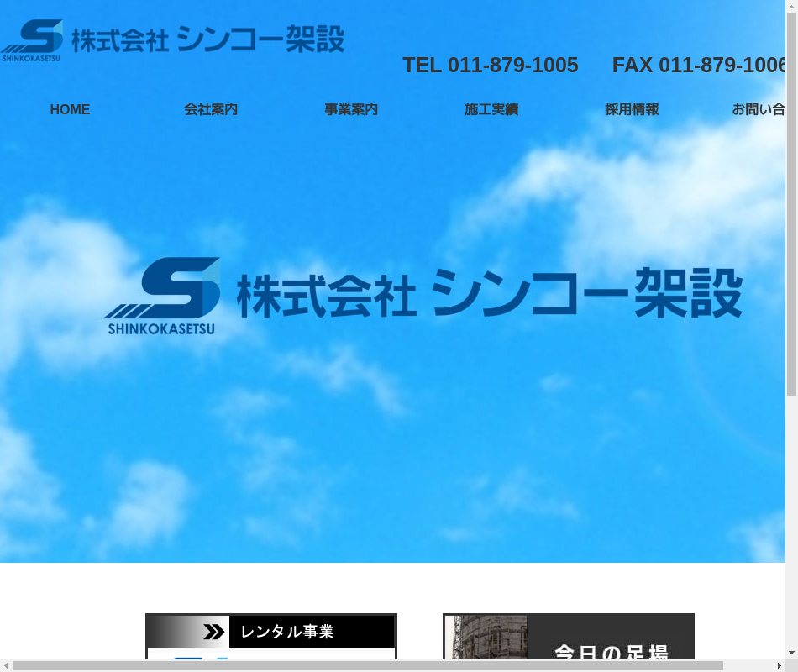This screenshot has width=798, height=672.
Task: Click the large center Shinkokasetsu logo image
Action: pos(423,296)
